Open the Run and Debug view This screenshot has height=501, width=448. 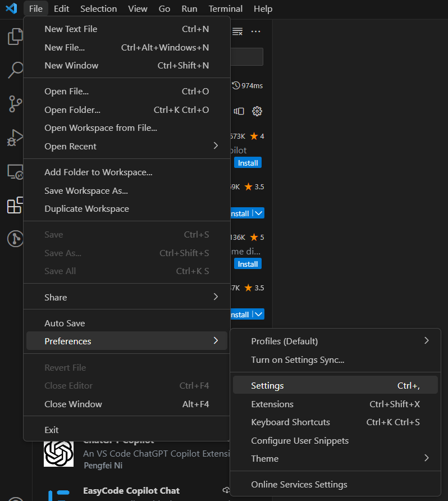click(15, 138)
